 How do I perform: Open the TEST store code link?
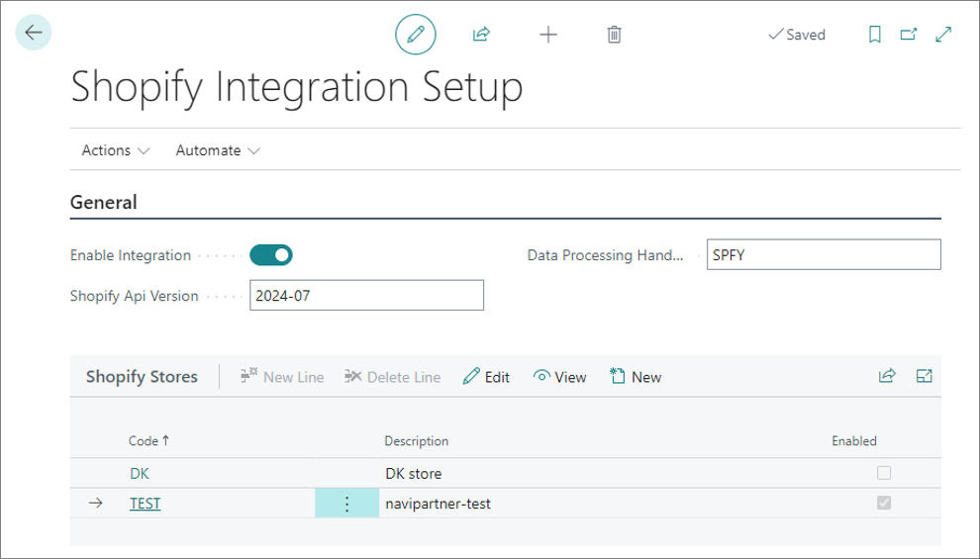145,504
